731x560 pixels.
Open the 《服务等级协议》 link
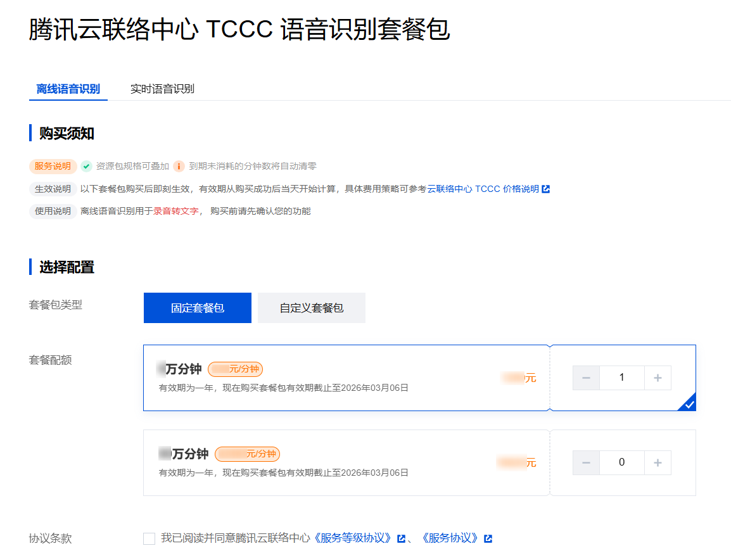point(353,538)
